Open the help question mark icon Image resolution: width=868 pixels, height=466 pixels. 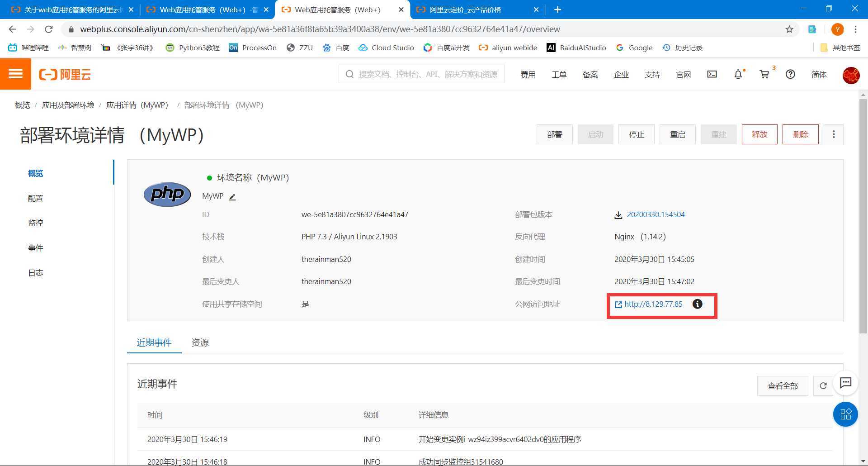pos(790,74)
